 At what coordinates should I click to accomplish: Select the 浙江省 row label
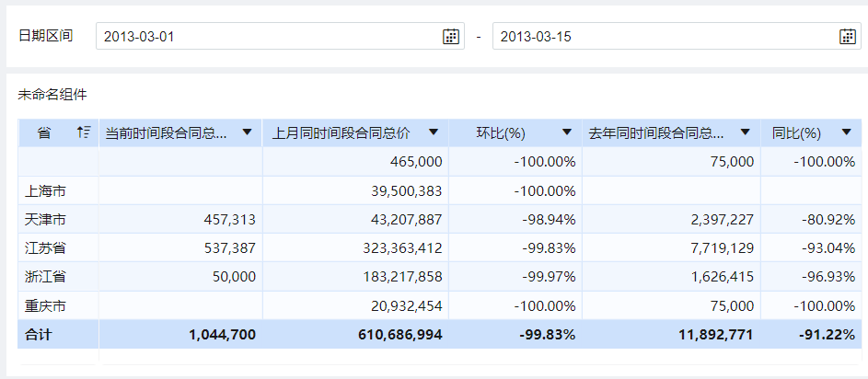tap(46, 277)
